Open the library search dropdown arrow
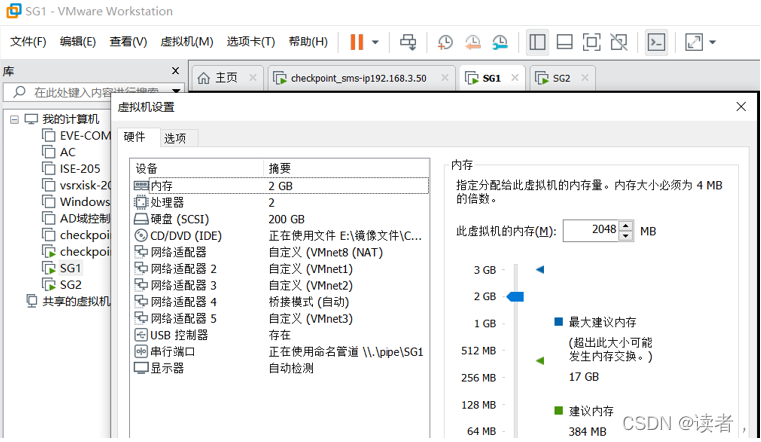761x442 pixels. coord(176,91)
